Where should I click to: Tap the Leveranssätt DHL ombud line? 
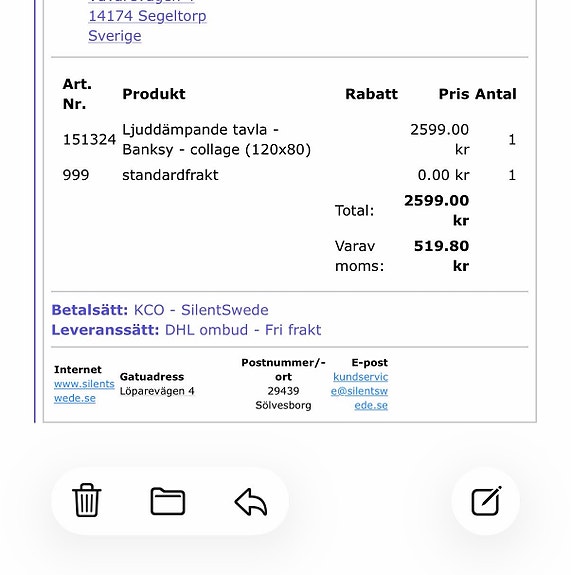[x=186, y=330]
